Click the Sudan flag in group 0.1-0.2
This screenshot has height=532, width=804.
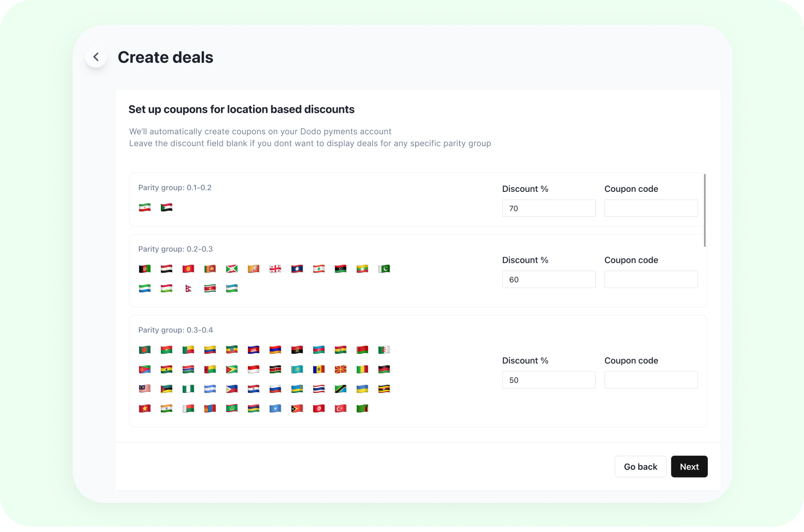click(167, 207)
